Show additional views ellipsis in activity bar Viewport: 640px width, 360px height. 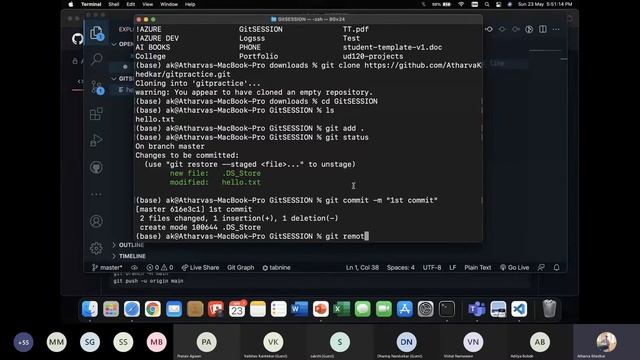pos(96,194)
